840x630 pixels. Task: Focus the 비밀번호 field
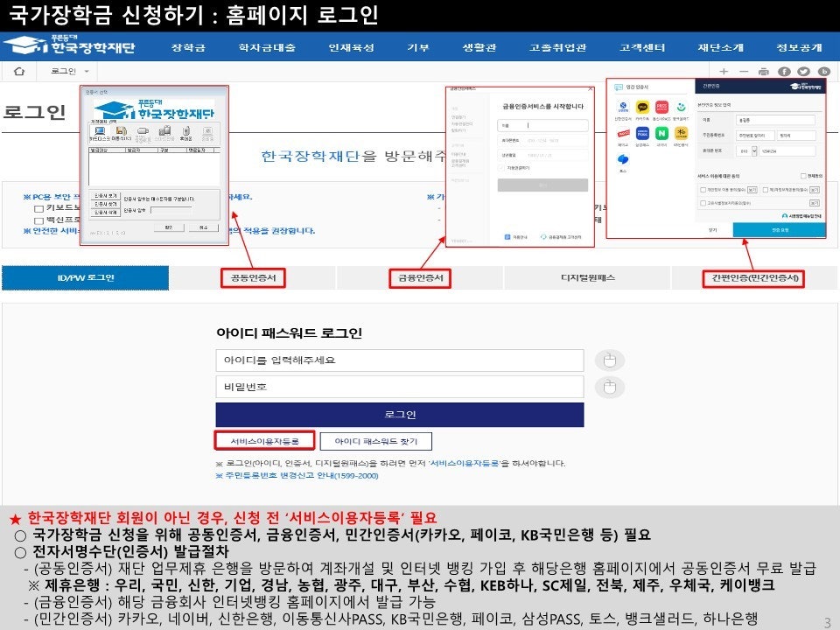coord(400,387)
